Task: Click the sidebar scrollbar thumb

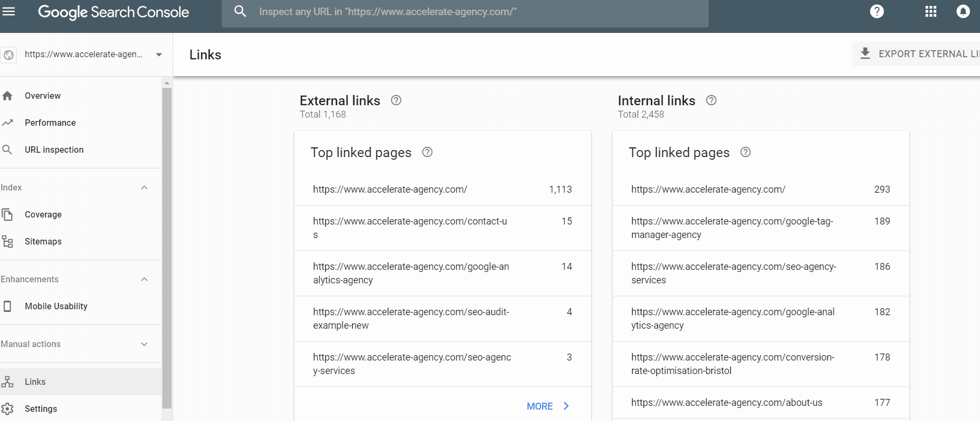Action: 167,248
